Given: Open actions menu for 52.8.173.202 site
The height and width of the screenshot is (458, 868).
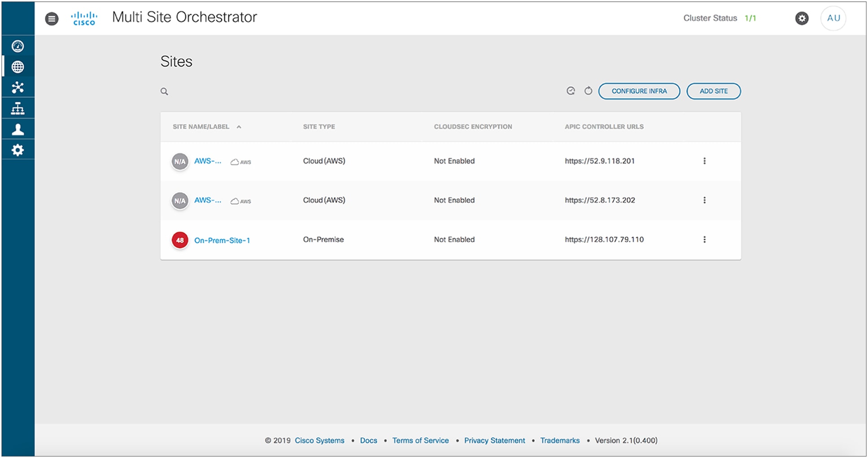Looking at the screenshot, I should click(704, 200).
